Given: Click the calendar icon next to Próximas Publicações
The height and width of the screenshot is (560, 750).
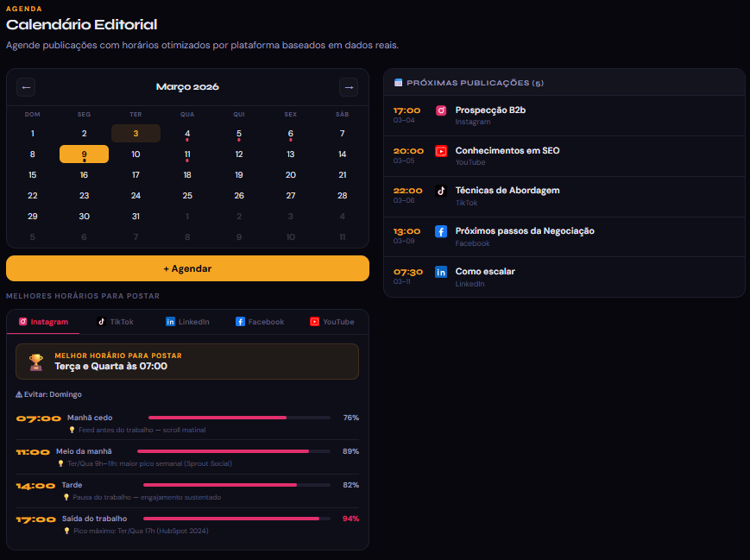Looking at the screenshot, I should 398,83.
